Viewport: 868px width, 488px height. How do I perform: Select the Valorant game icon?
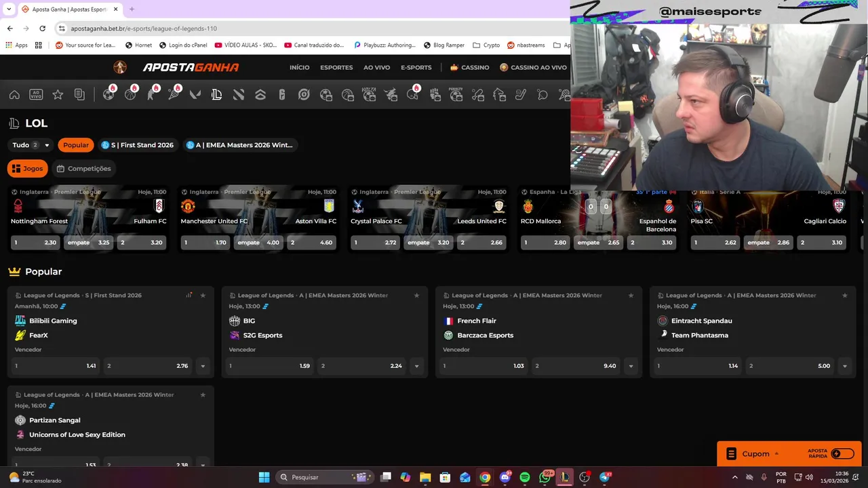point(195,95)
